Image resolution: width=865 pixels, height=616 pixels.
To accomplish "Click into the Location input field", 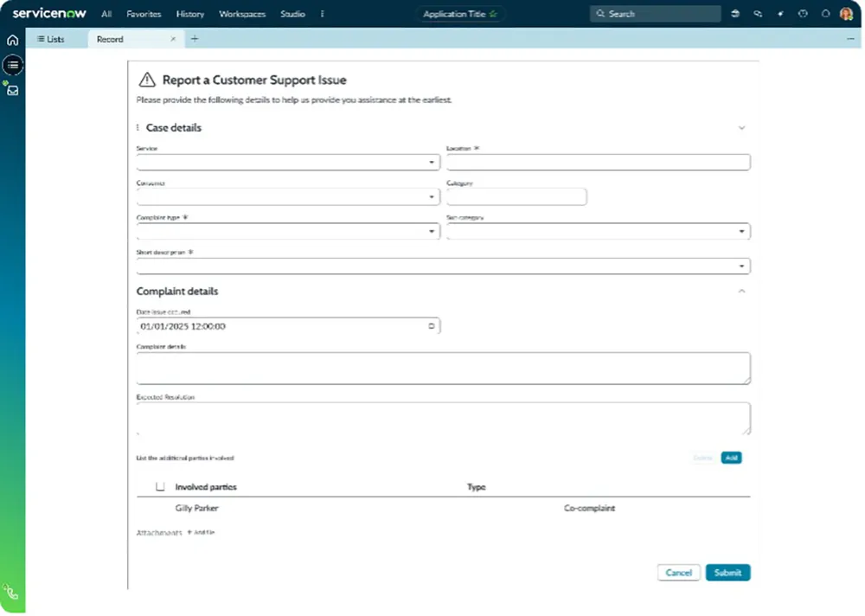I will [598, 163].
